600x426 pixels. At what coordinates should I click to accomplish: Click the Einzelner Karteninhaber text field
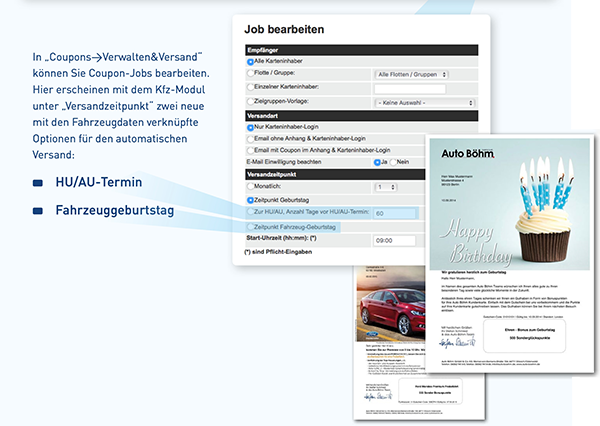tap(410, 88)
